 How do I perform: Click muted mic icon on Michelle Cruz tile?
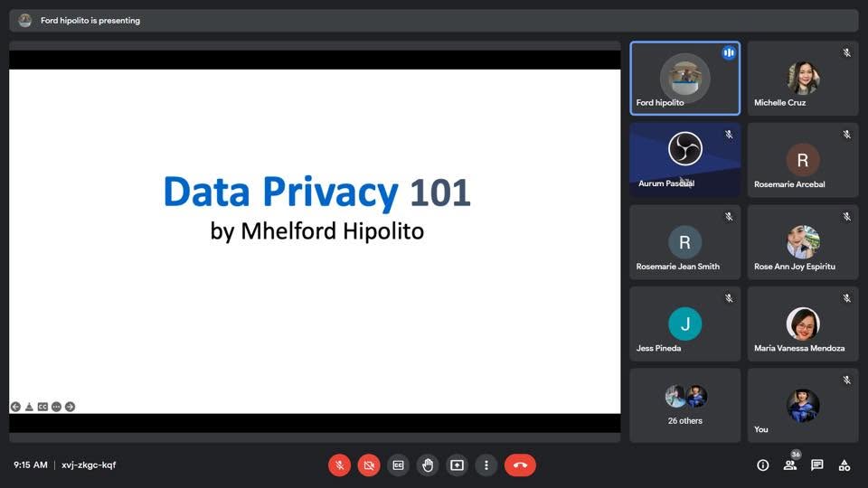(x=846, y=52)
